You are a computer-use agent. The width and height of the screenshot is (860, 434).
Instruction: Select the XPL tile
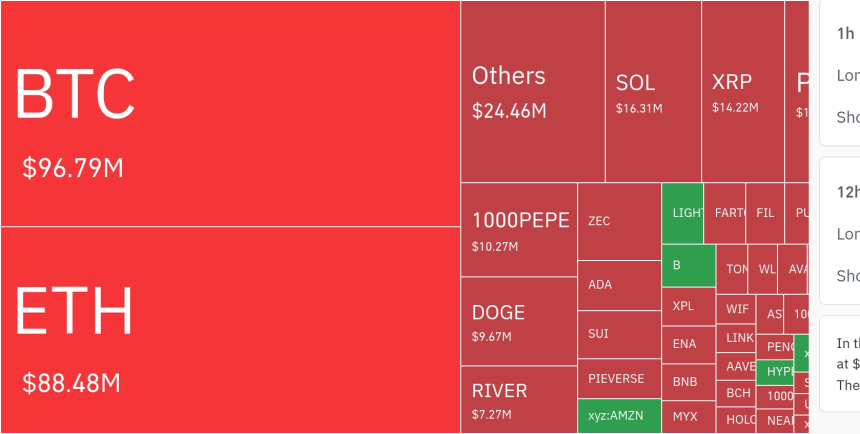coord(688,306)
